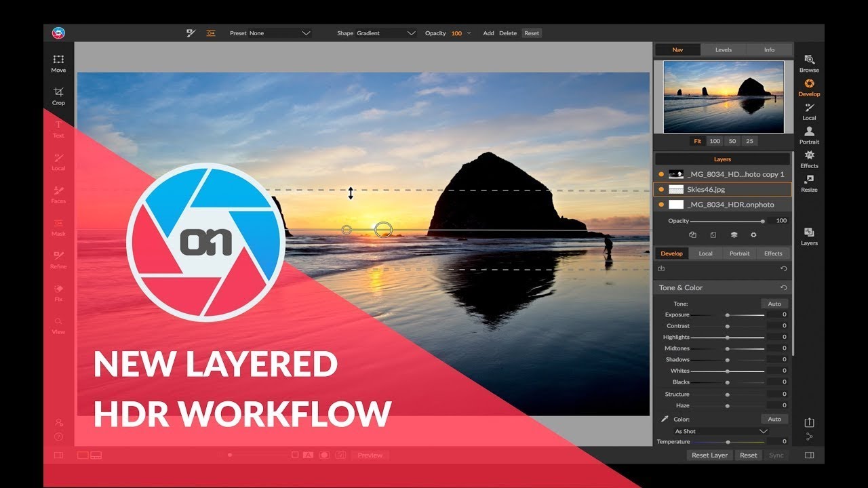Expand the Opacity value dropdown arrow
Viewport: 868px width, 488px height.
[x=469, y=33]
